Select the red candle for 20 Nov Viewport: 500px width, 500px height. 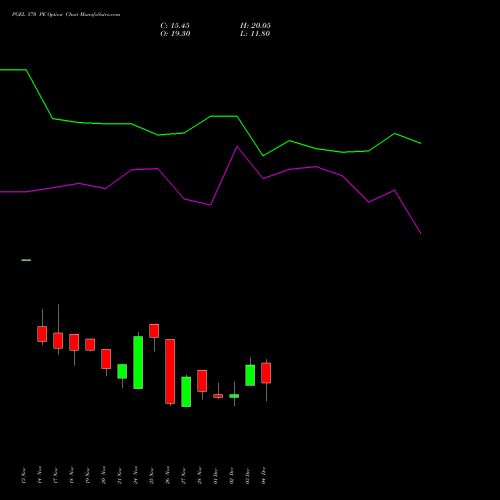pyautogui.click(x=106, y=359)
